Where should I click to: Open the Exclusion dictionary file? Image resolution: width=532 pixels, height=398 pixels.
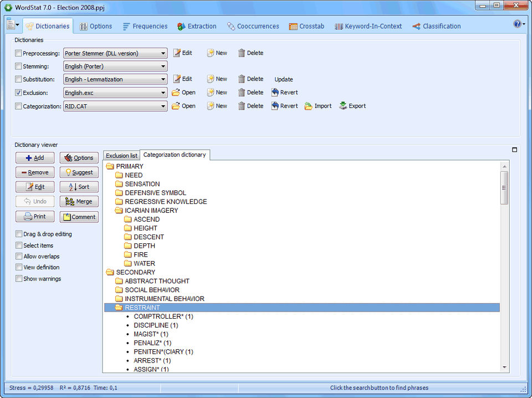point(183,92)
